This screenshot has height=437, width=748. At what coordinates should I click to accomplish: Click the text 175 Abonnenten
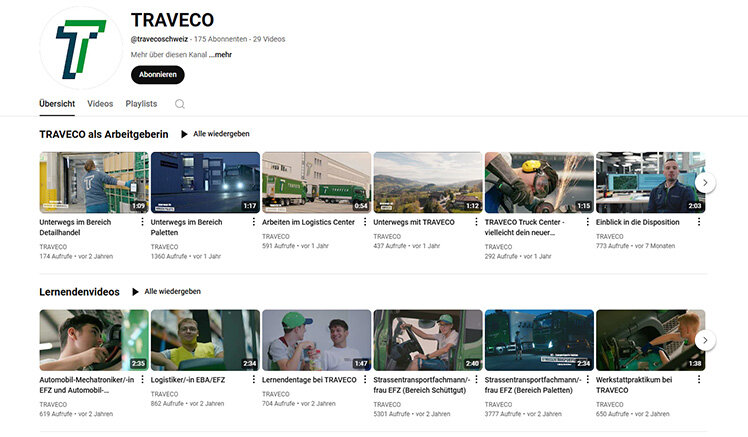tap(220, 39)
